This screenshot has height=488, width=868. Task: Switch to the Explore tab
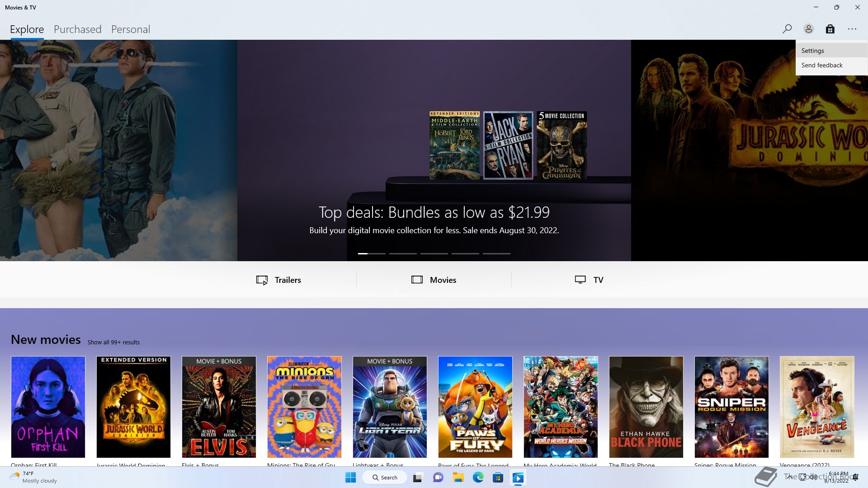27,29
